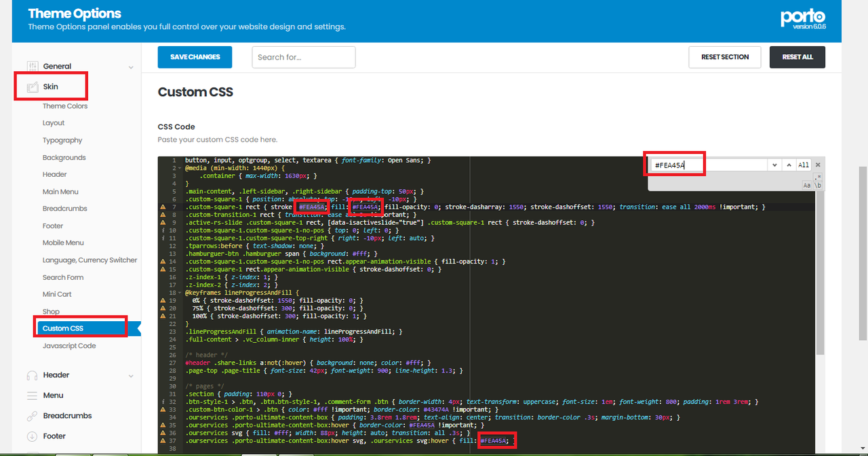Screen dimensions: 868x456
Task: Click the info marker on code line 10
Action: pyautogui.click(x=163, y=230)
